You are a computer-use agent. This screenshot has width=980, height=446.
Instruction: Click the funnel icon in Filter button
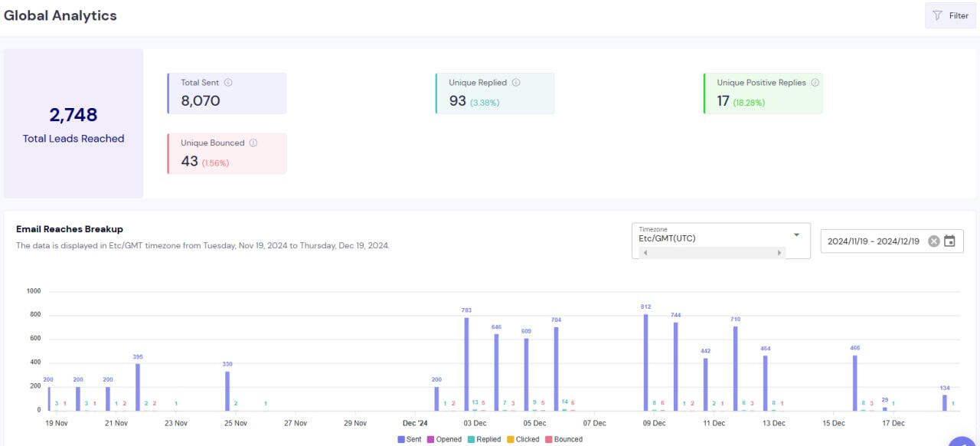click(x=937, y=15)
